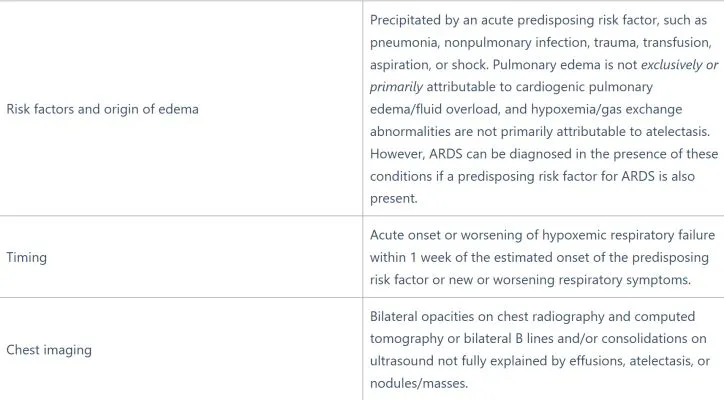Click the "Risk factors and origin of edema" row label
The height and width of the screenshot is (400, 724).
[x=102, y=109]
